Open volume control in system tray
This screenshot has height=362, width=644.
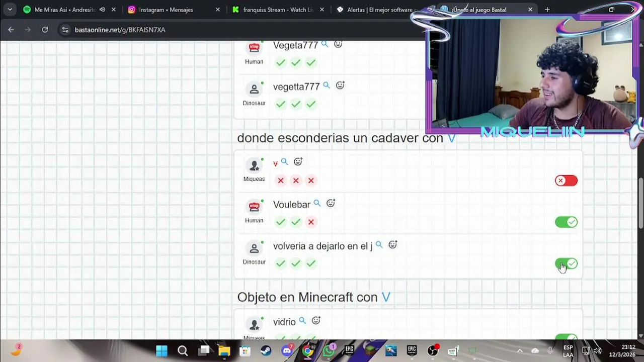597,350
